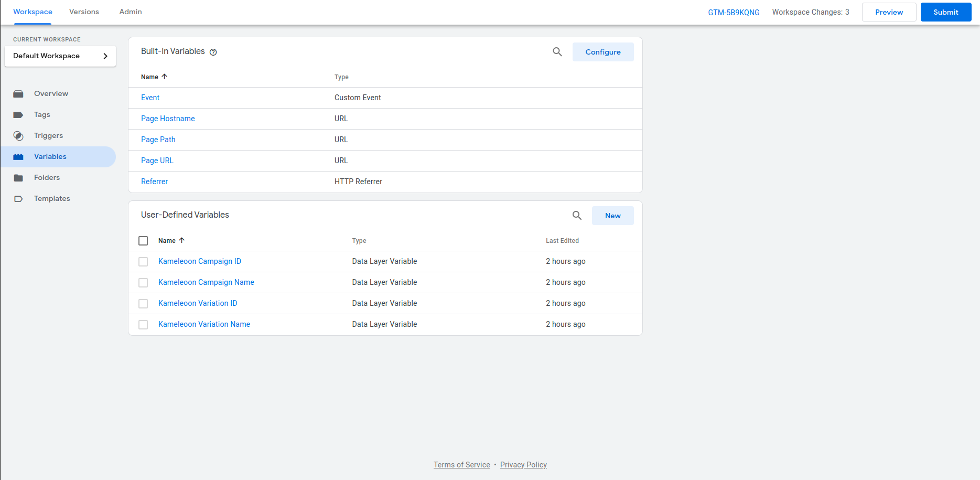Image resolution: width=980 pixels, height=480 pixels.
Task: Click the Tags label icon in sidebar
Action: 18,115
